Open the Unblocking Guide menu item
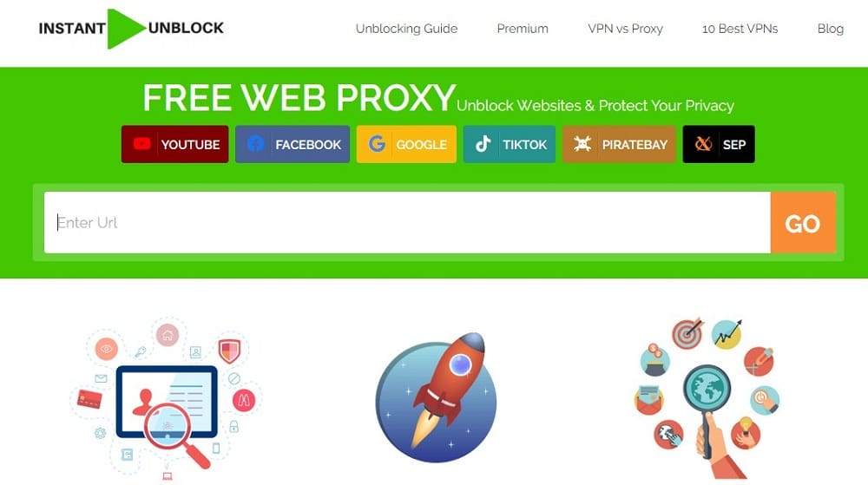The height and width of the screenshot is (485, 868). pos(406,29)
